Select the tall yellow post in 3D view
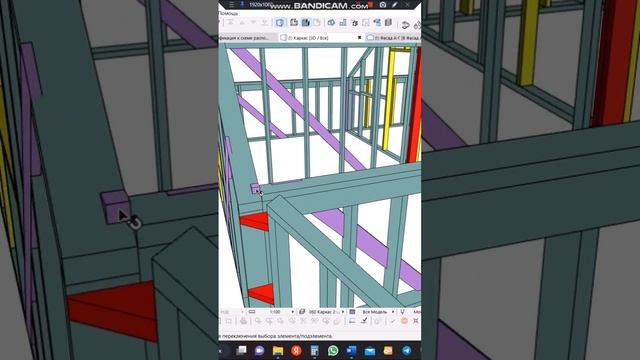The width and height of the screenshot is (640, 360). tap(389, 98)
